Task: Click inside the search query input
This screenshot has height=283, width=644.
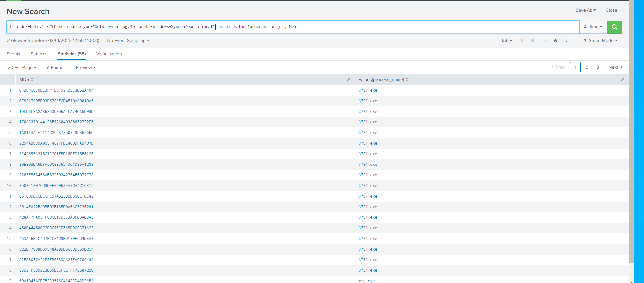Action: click(x=397, y=27)
